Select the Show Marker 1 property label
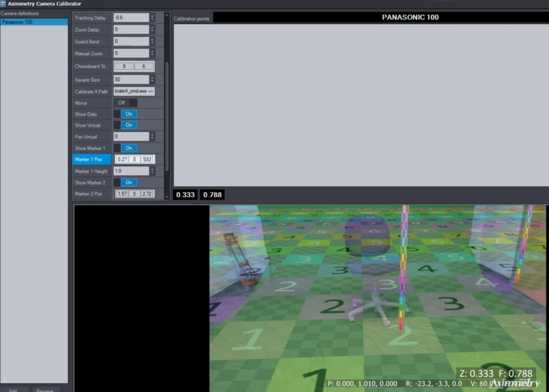 [90, 148]
